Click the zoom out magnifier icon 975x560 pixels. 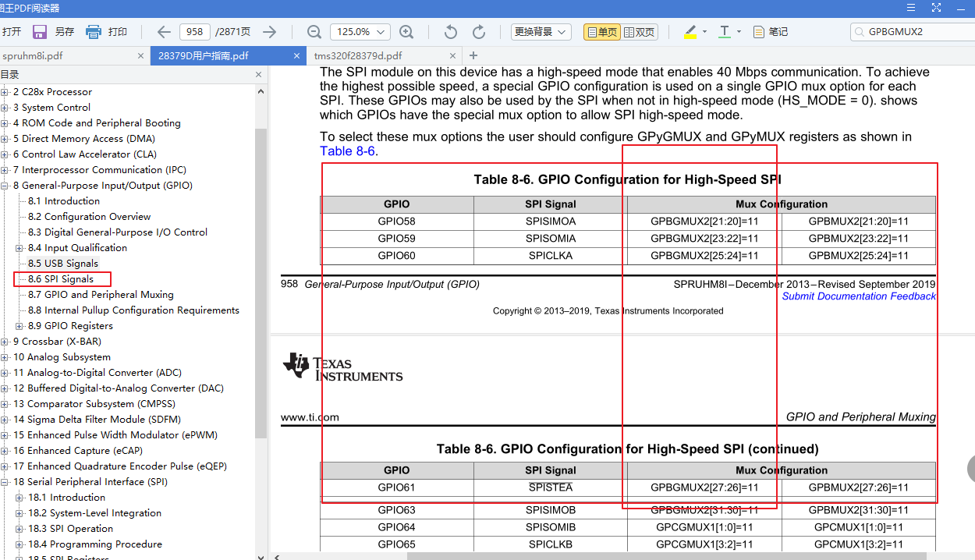tap(314, 32)
